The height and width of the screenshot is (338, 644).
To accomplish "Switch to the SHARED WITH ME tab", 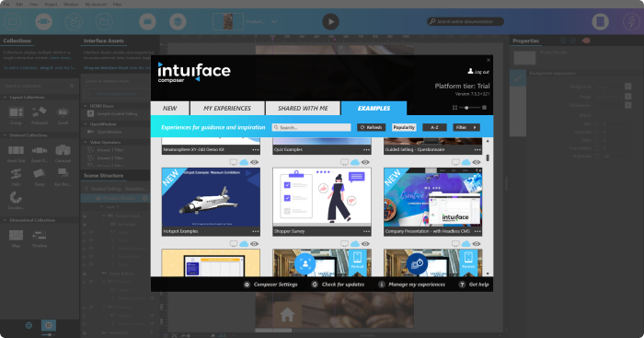I will click(x=303, y=109).
